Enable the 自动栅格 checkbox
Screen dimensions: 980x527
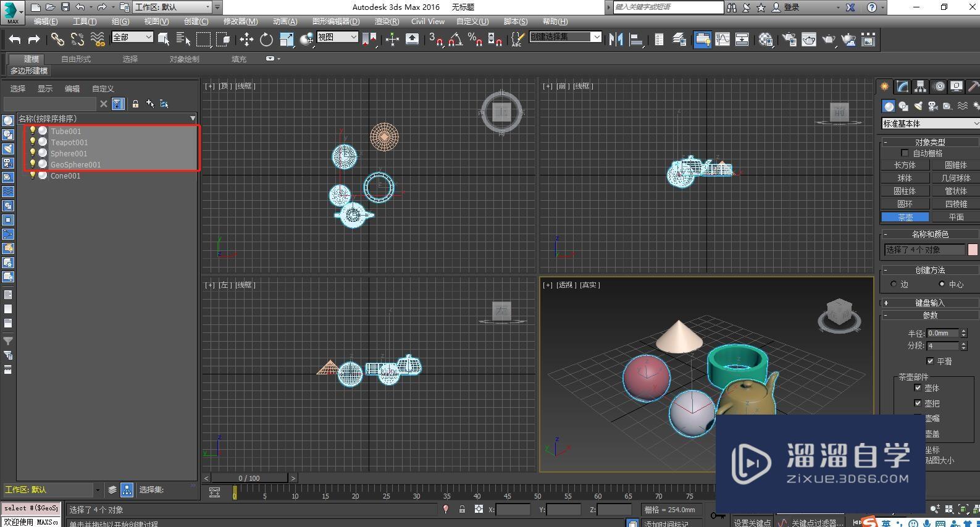905,153
